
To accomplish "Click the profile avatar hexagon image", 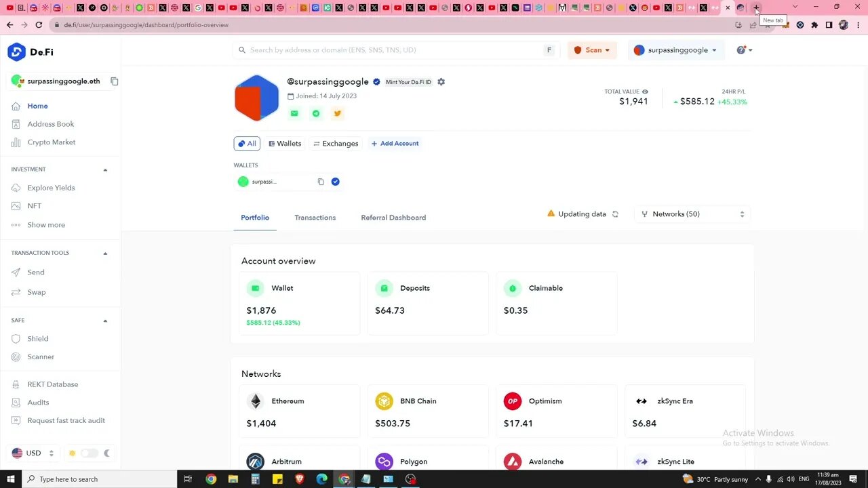I will 256,98.
